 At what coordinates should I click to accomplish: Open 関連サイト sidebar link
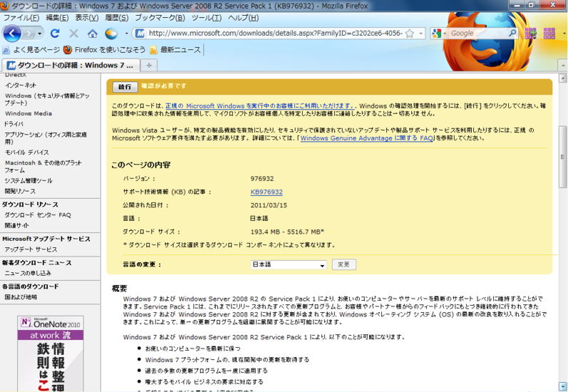[16, 225]
